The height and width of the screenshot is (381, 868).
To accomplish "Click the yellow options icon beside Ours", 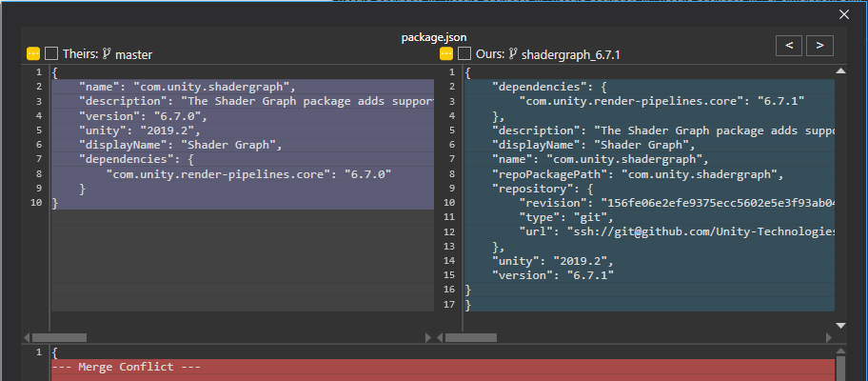I will point(446,53).
